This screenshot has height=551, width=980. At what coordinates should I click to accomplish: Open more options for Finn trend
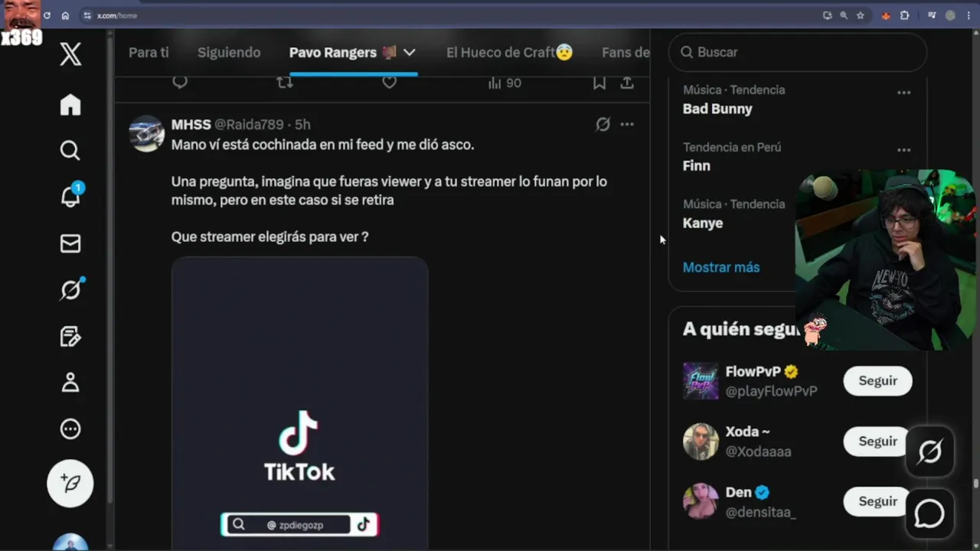coord(904,150)
